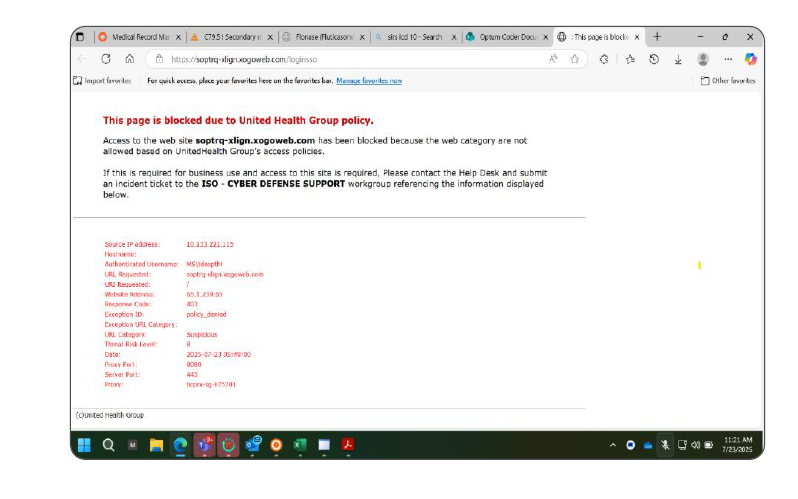This screenshot has height=499, width=798.
Task: Select the 'This page is blocked' tab
Action: click(598, 37)
